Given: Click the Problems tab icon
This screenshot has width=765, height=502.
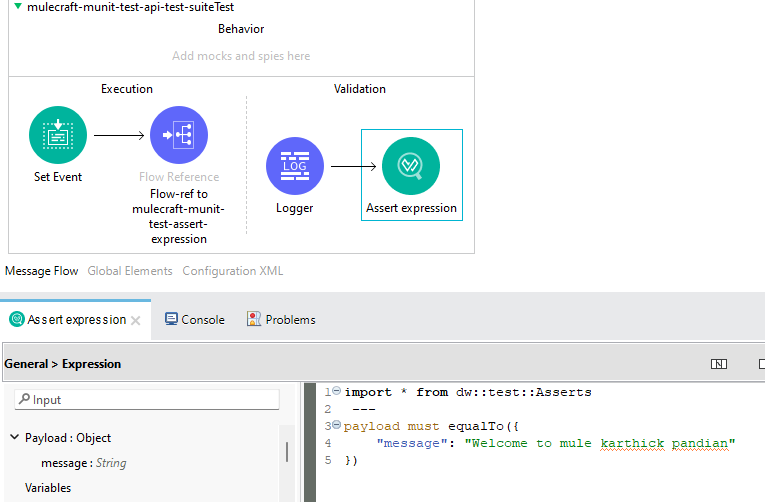Looking at the screenshot, I should click(254, 320).
